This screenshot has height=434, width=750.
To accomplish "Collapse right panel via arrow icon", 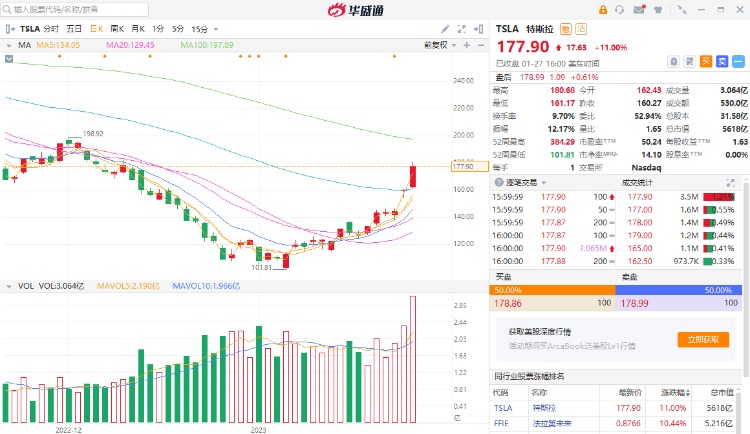I will [x=478, y=29].
